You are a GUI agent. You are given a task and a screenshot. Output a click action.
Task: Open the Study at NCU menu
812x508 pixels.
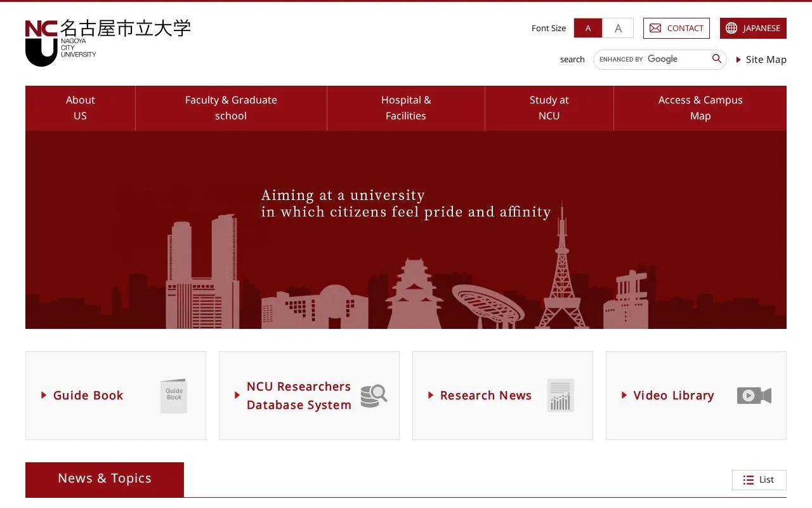click(549, 108)
